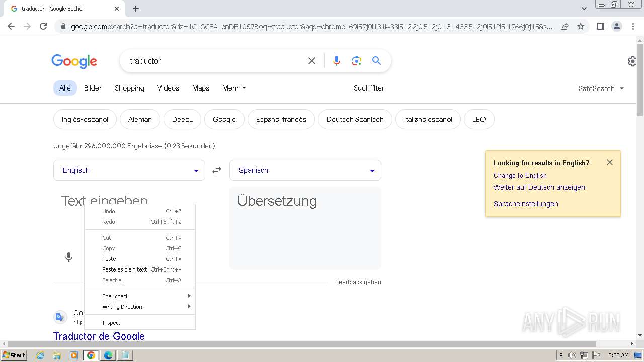
Task: Open Englisch source language dropdown
Action: coord(129,170)
